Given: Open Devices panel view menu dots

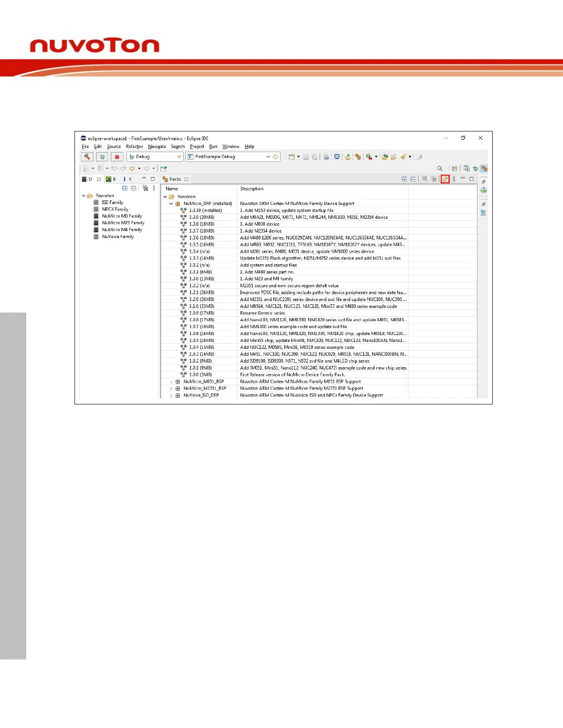Looking at the screenshot, I should [154, 188].
